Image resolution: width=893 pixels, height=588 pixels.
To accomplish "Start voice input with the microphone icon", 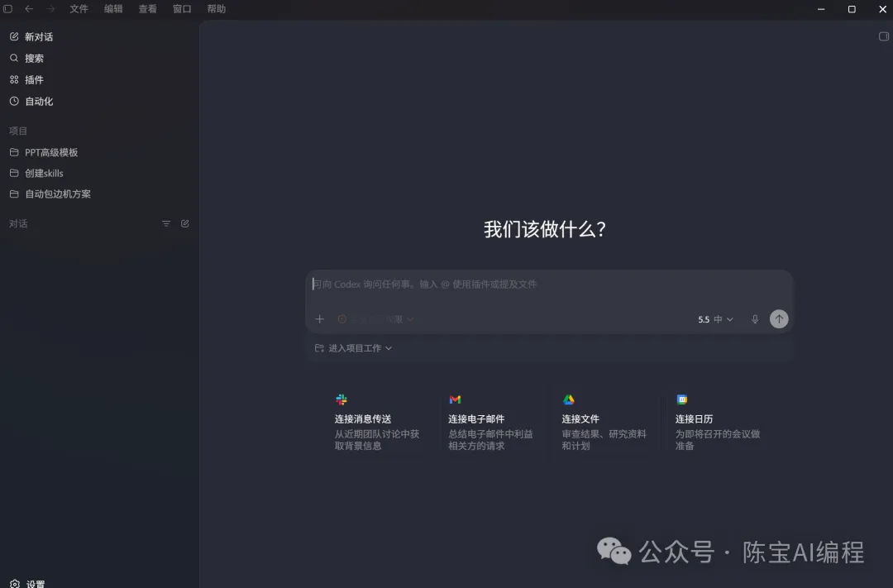I will (755, 319).
